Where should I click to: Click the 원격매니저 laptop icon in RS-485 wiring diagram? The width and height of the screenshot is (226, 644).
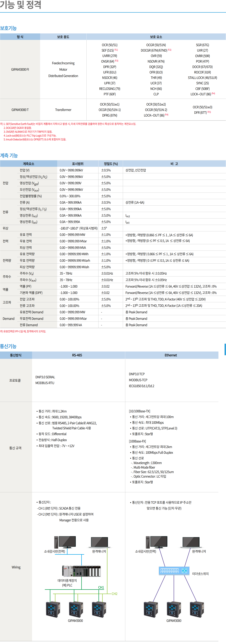(x=100, y=542)
